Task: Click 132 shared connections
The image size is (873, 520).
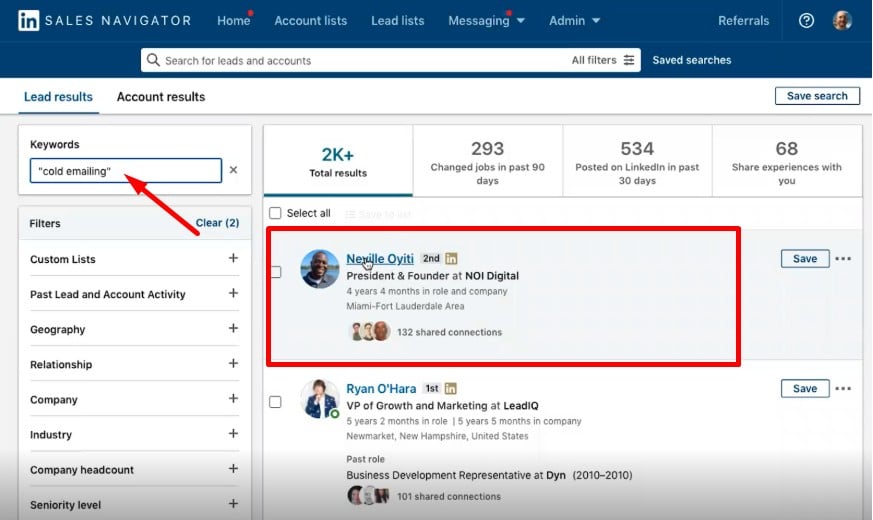Action: click(449, 332)
